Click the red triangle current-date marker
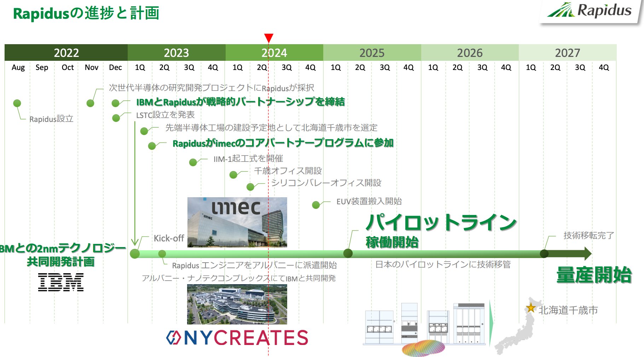The image size is (644, 357). 269,38
